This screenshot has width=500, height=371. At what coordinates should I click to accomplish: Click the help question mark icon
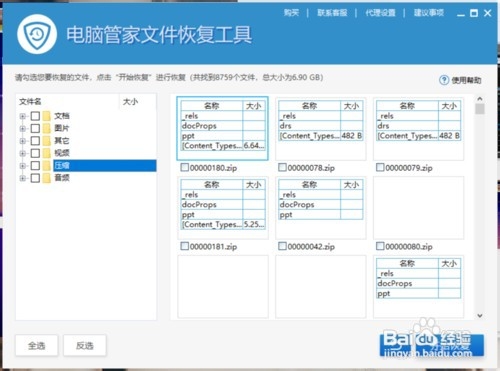click(x=444, y=80)
